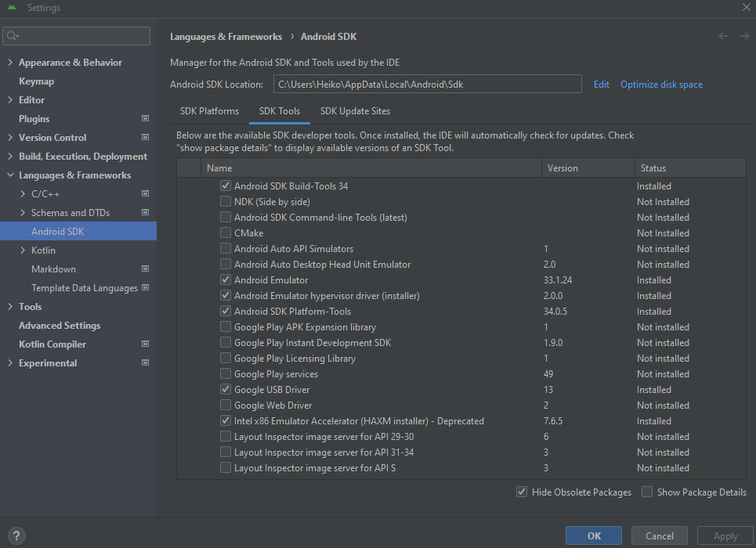
Task: Click the back navigation arrow icon
Action: [x=723, y=37]
